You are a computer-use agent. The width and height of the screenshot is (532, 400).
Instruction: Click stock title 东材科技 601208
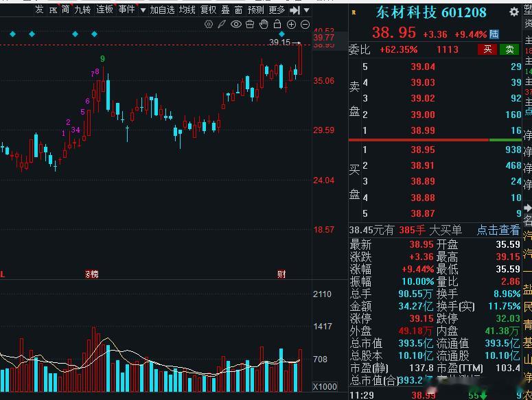(x=431, y=12)
